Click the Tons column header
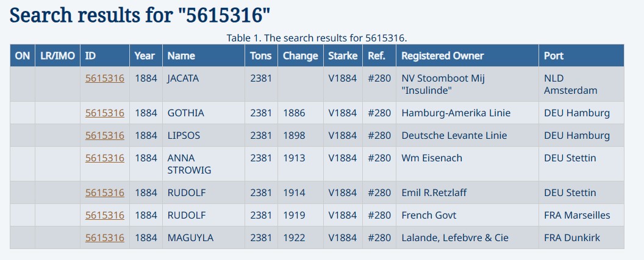The width and height of the screenshot is (644, 260). tap(261, 55)
